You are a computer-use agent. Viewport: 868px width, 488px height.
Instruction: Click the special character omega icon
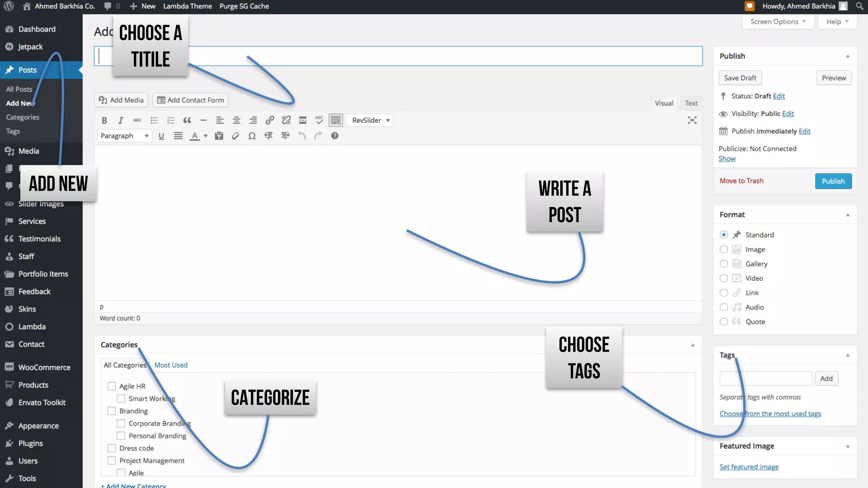click(x=252, y=136)
